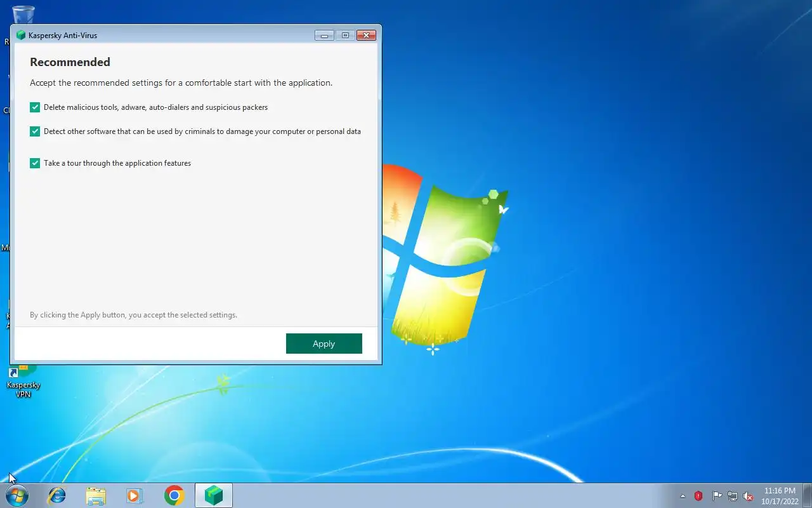Click Kaspersky taskbar button
The height and width of the screenshot is (508, 812).
[x=214, y=495]
